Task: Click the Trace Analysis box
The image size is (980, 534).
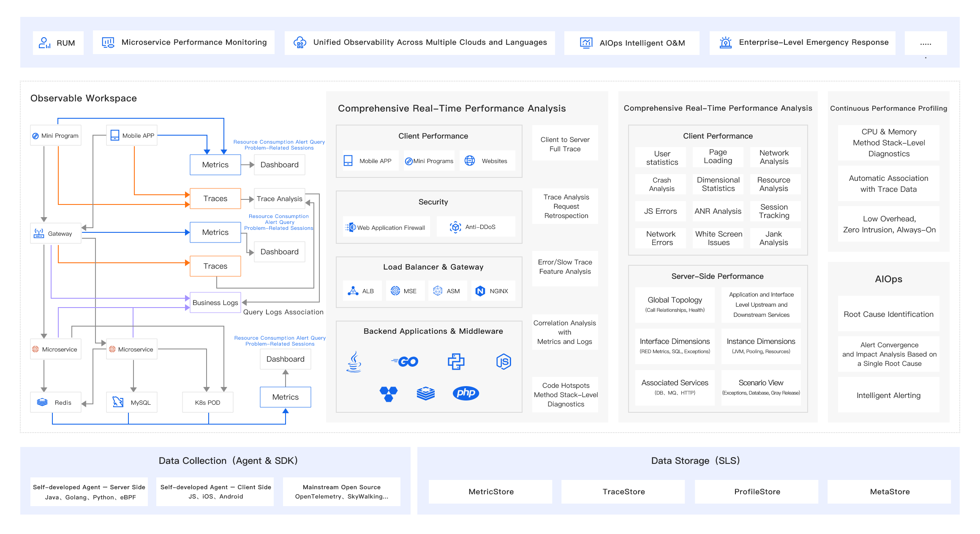Action: [279, 199]
